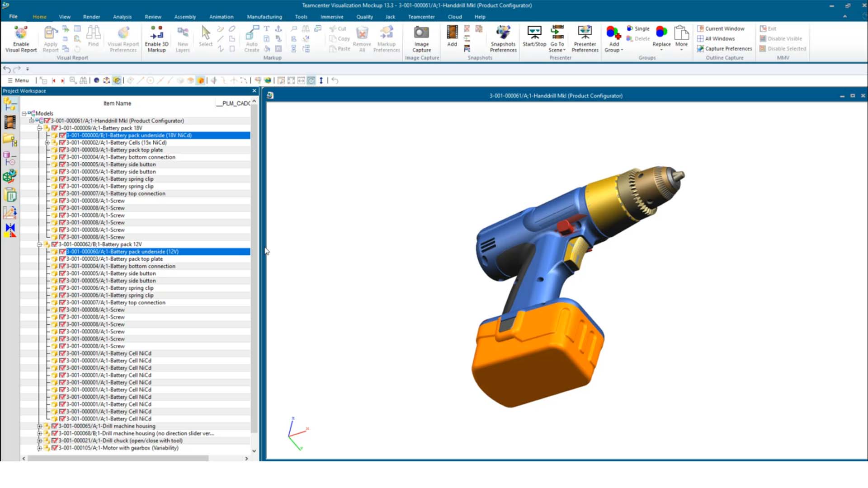
Task: Click Disable Visible in the MMV group
Action: tap(782, 38)
